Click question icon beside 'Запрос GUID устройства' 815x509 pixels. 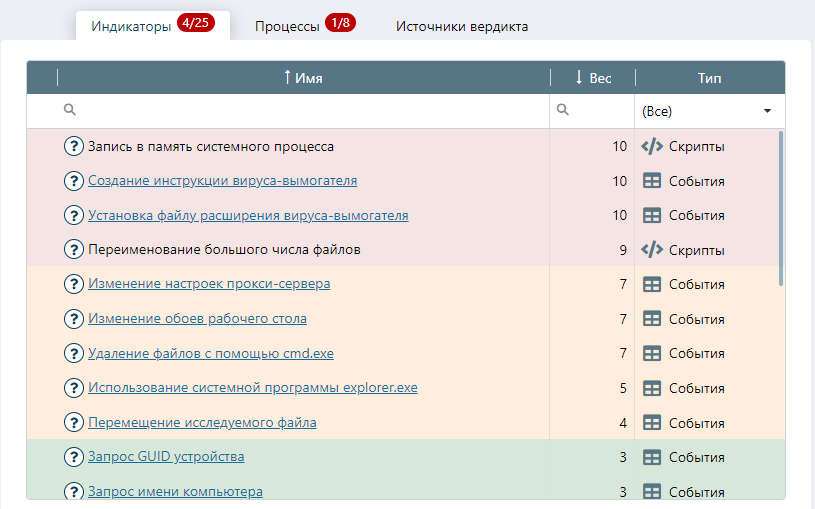(74, 457)
